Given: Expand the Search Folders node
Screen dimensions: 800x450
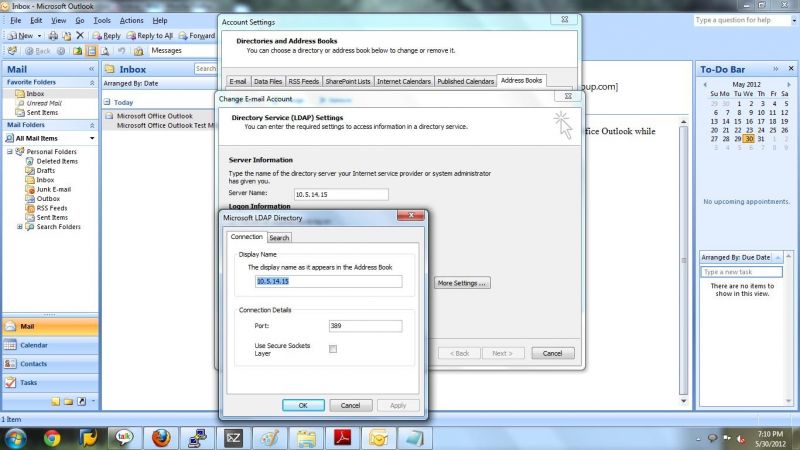Looking at the screenshot, I should [20, 227].
